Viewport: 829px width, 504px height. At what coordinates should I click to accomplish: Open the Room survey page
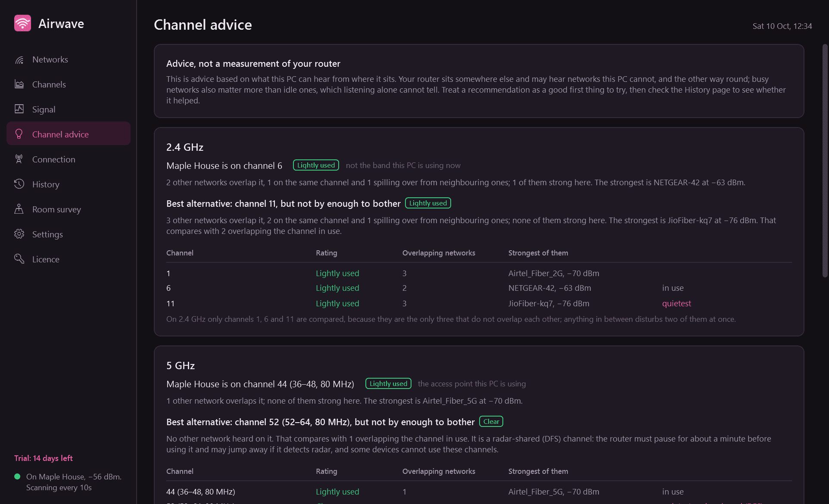coord(69,209)
